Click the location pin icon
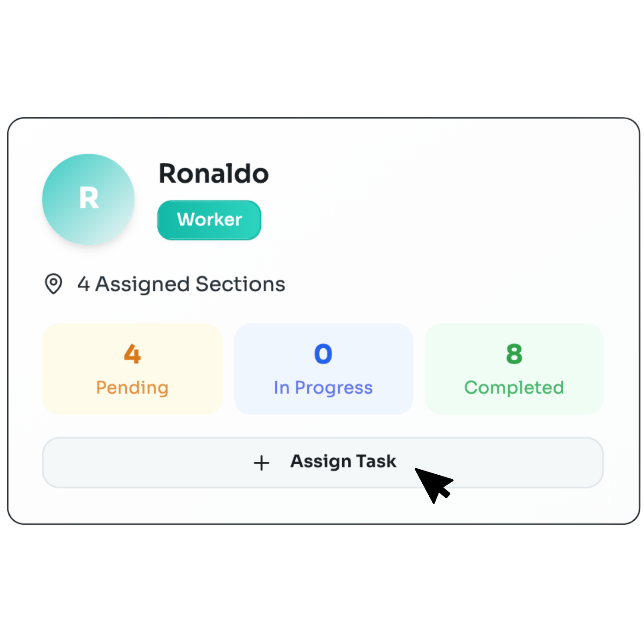The width and height of the screenshot is (644, 644). [x=53, y=283]
